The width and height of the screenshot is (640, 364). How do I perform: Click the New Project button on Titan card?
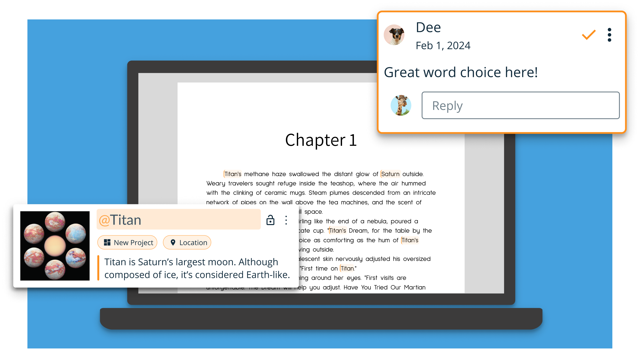(x=128, y=242)
